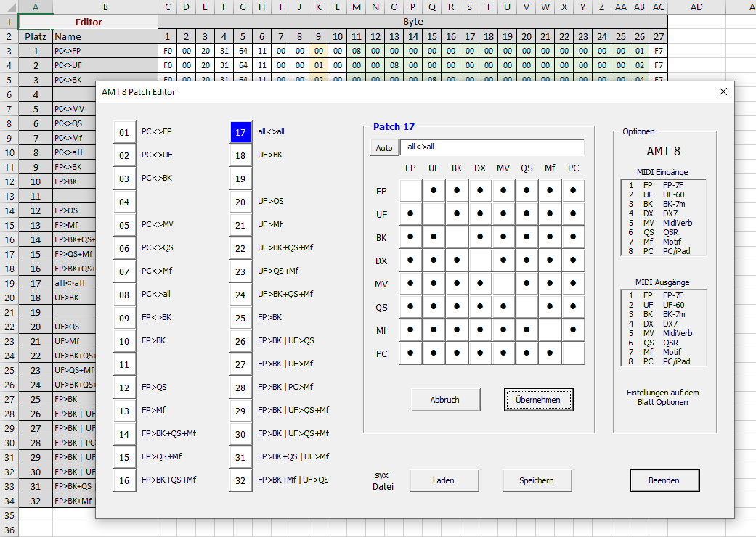Choose patch 25 FP>BK button
The width and height of the screenshot is (756, 537).
pyautogui.click(x=240, y=318)
